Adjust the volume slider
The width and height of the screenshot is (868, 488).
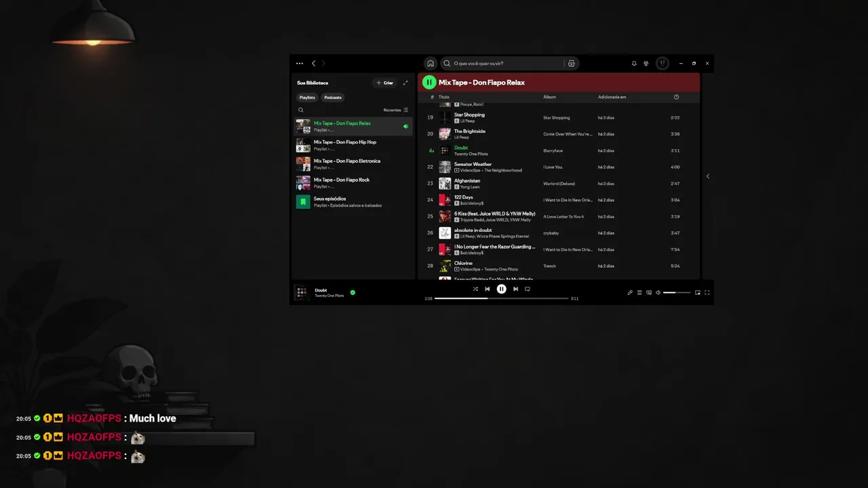point(676,293)
